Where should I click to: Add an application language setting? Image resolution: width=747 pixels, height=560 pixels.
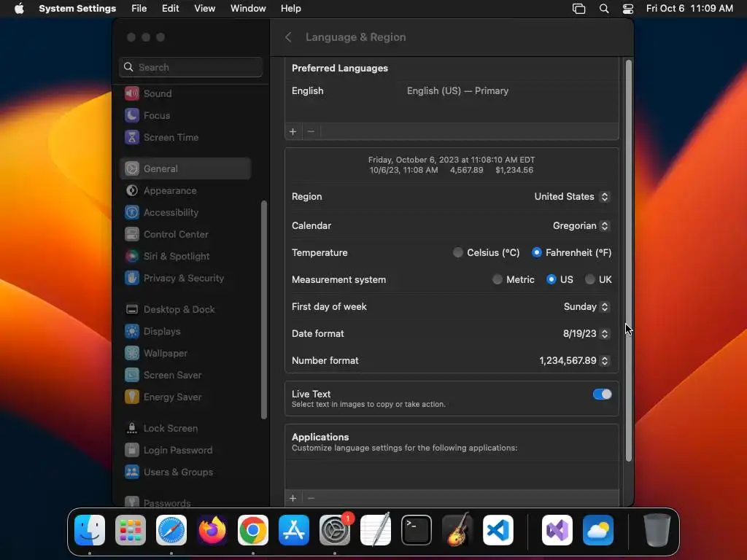[x=293, y=498]
